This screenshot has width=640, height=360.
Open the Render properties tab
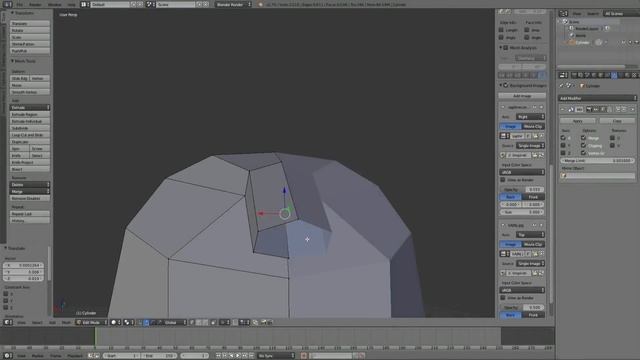pos(574,75)
